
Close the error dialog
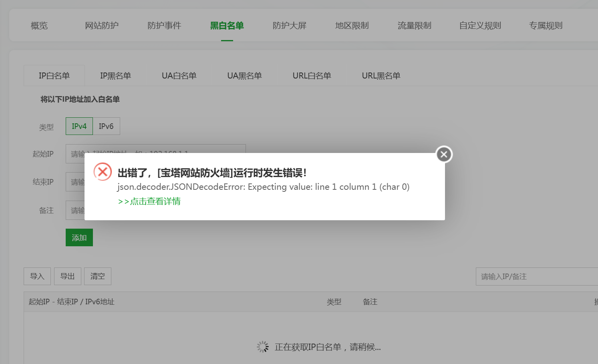tap(443, 154)
